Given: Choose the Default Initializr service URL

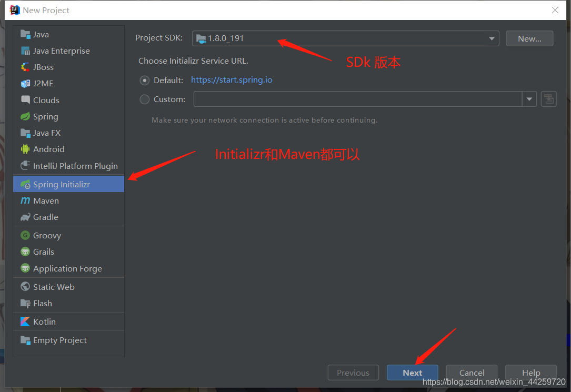Looking at the screenshot, I should coord(145,80).
